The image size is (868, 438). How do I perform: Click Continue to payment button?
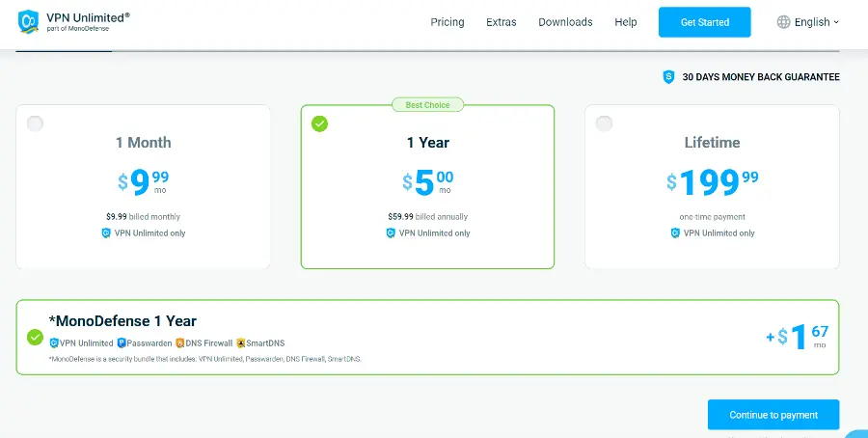(773, 415)
